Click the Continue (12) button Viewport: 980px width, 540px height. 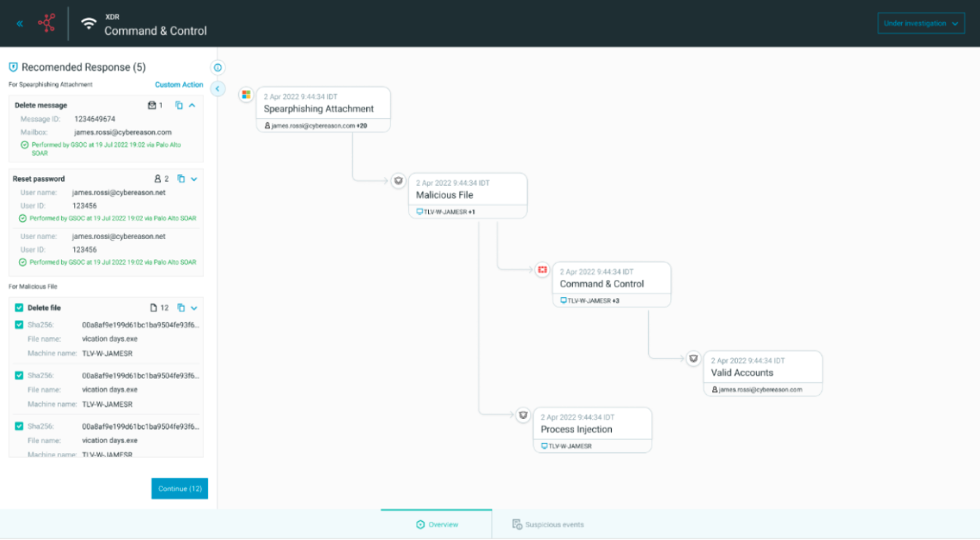[179, 488]
